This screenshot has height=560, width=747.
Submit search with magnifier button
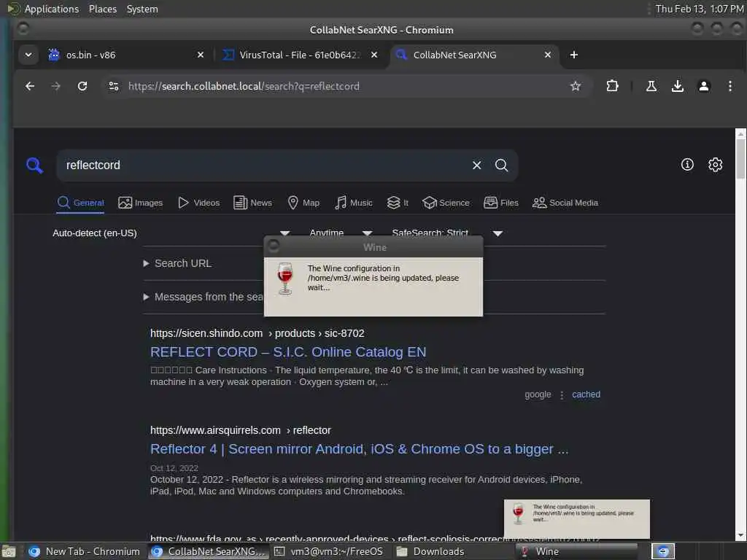tap(501, 166)
